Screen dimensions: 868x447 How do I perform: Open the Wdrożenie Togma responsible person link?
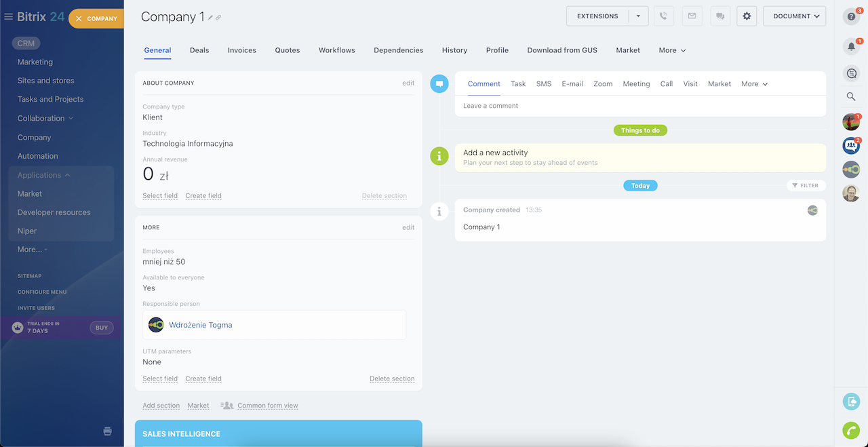(x=200, y=325)
